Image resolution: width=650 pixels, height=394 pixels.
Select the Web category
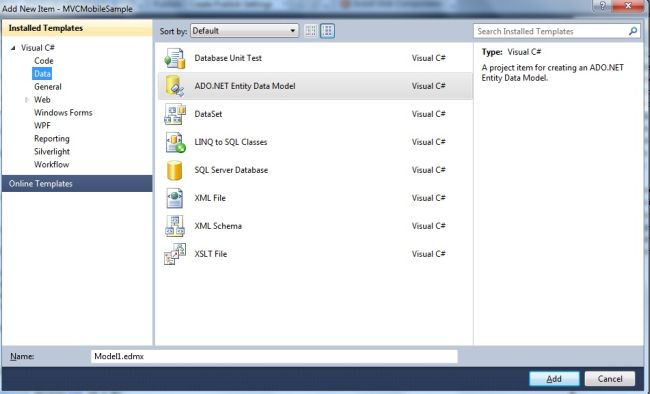pyautogui.click(x=42, y=100)
